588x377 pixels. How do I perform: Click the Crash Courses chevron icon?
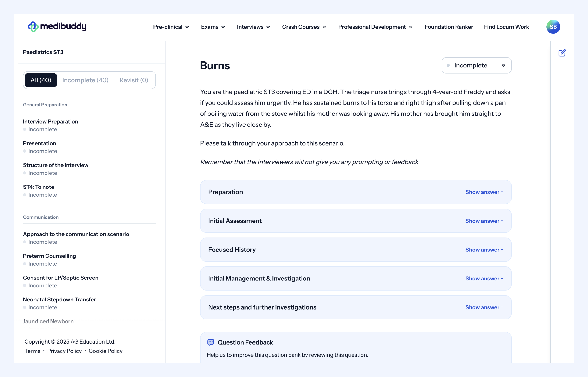pyautogui.click(x=324, y=27)
